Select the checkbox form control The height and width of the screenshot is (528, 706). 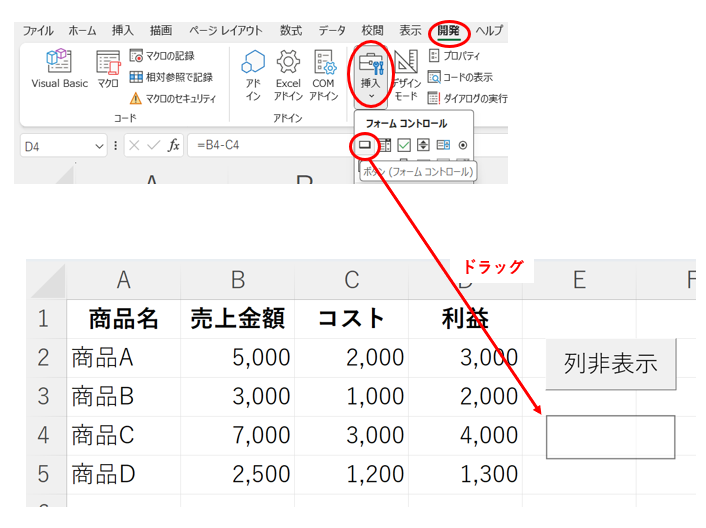coord(404,145)
